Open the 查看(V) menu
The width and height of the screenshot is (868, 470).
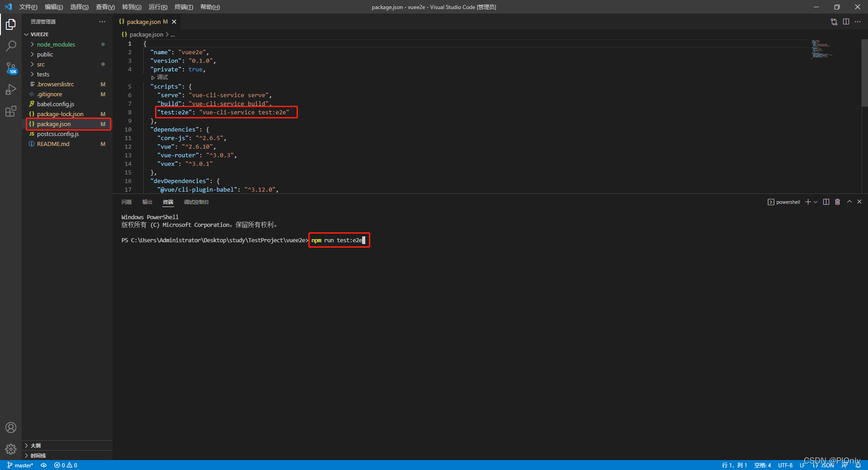(x=105, y=7)
